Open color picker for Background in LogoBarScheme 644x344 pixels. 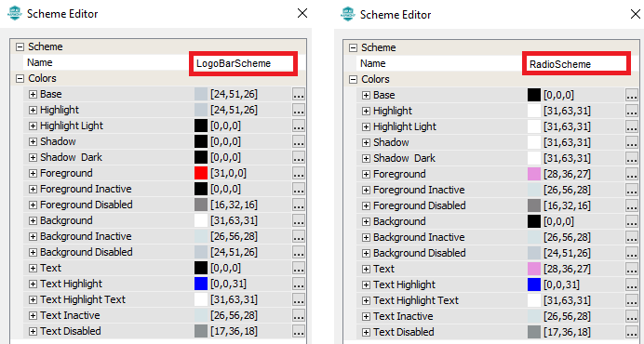299,221
